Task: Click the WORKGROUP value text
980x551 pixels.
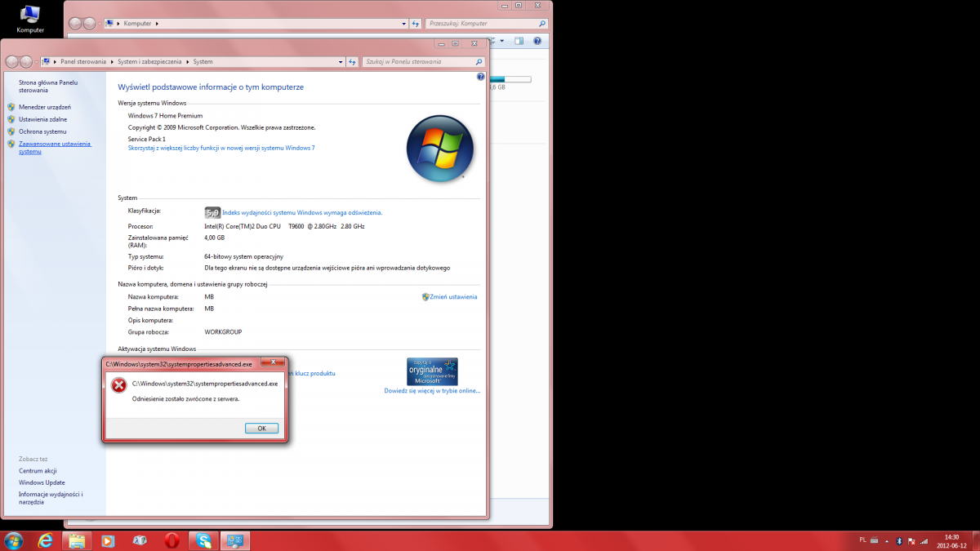Action: pyautogui.click(x=223, y=332)
